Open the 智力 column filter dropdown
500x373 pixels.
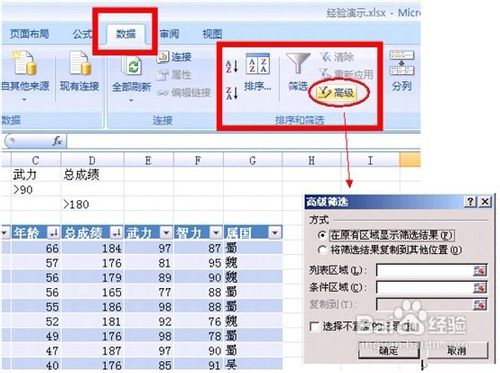(x=216, y=233)
